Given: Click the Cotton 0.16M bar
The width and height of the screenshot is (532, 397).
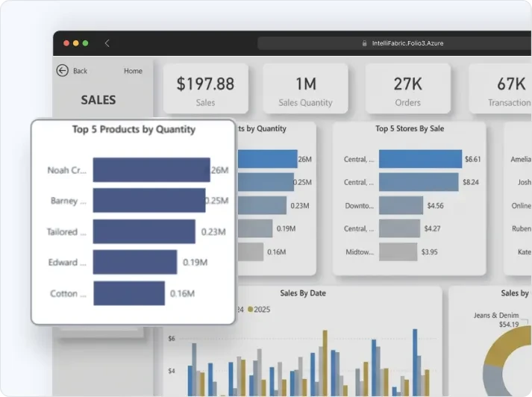Looking at the screenshot, I should click(129, 293).
